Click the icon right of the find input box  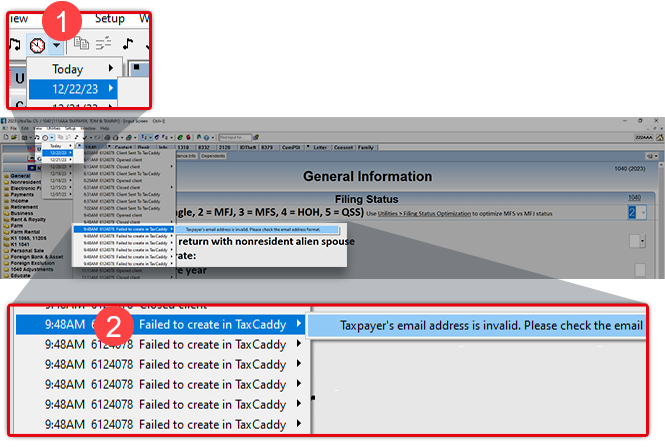[257, 137]
